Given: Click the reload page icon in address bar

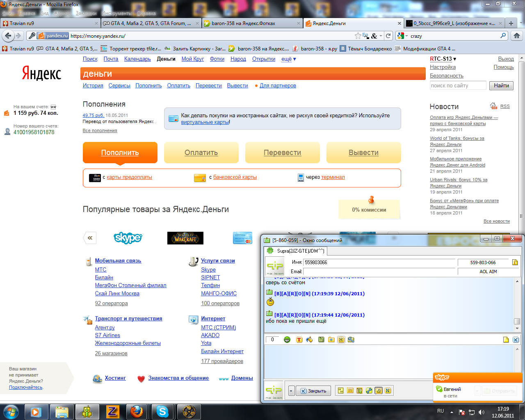Looking at the screenshot, I should (x=388, y=36).
